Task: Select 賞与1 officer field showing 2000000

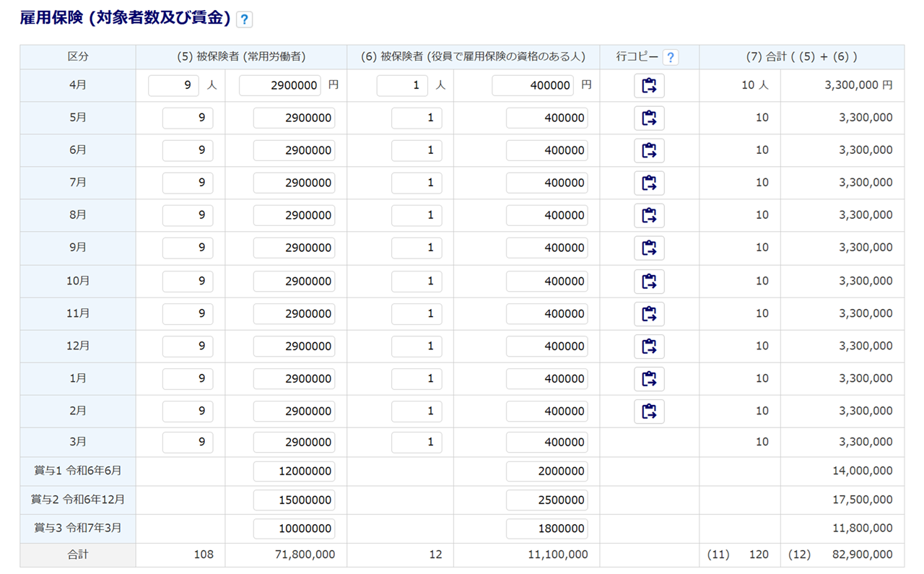Action: pos(546,471)
